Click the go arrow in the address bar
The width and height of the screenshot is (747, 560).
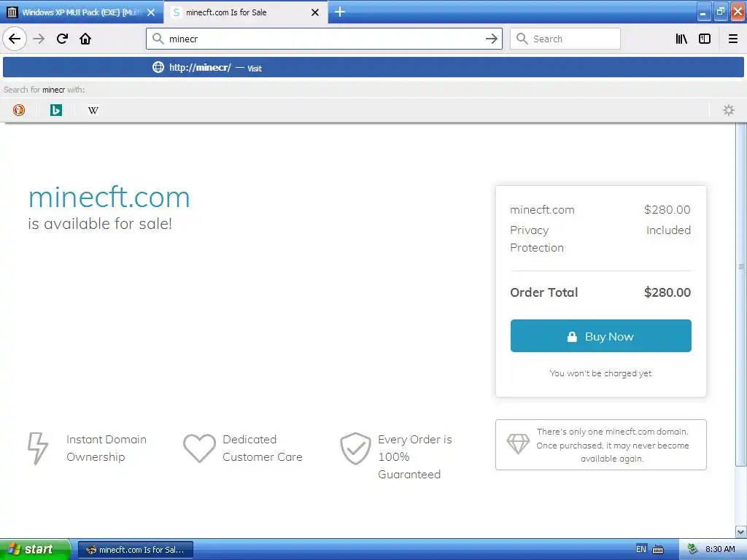click(491, 39)
